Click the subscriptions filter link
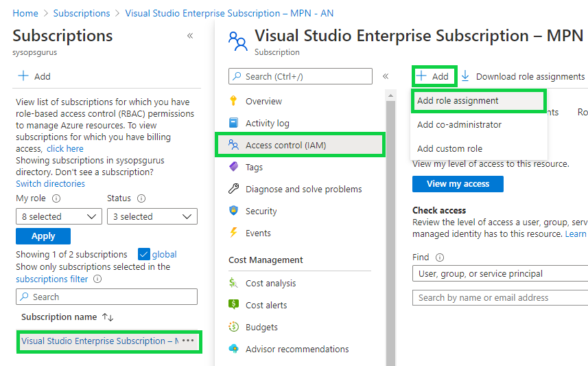 click(x=51, y=279)
